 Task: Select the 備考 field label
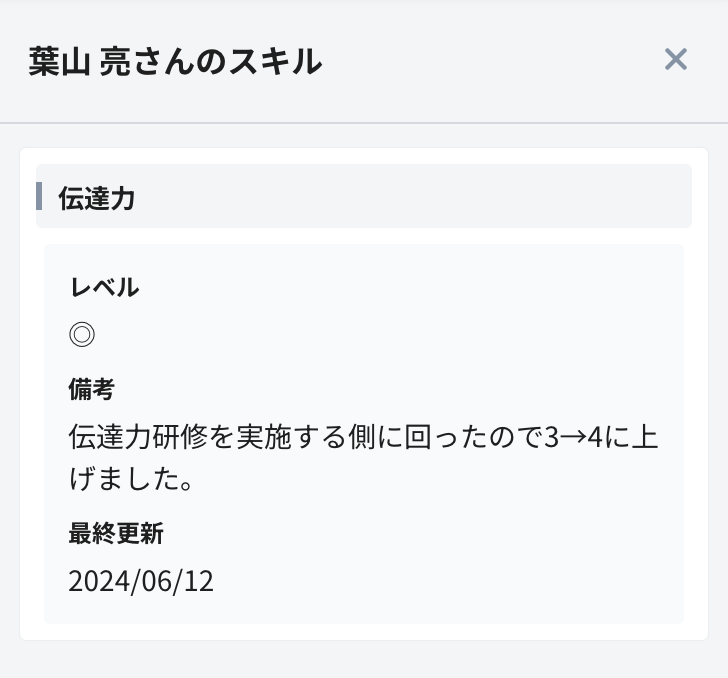coord(92,389)
